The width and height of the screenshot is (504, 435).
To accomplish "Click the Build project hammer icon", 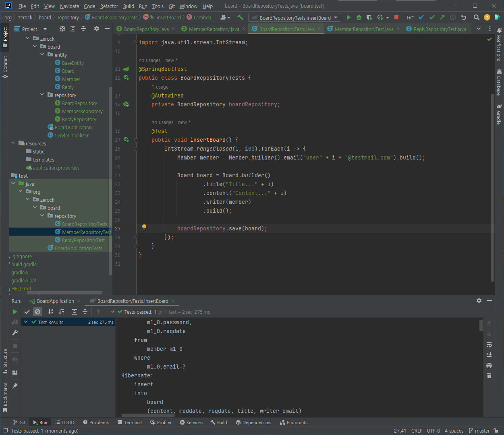I will (241, 17).
